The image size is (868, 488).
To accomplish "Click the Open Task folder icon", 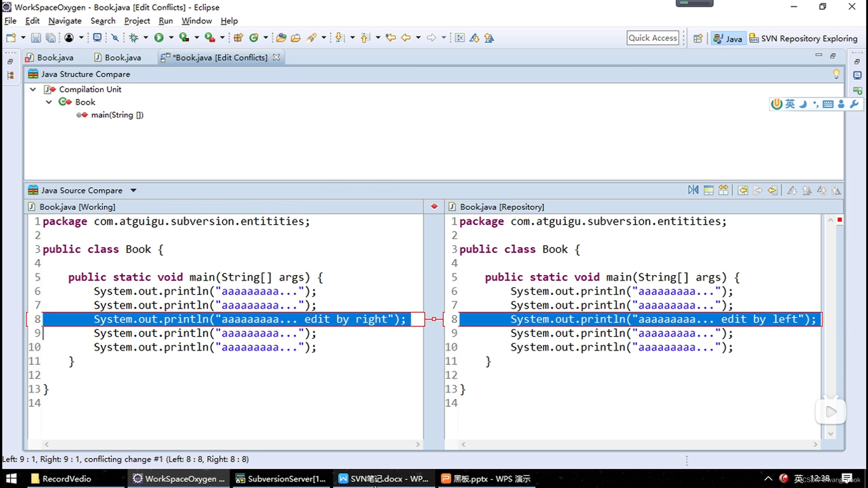I will [x=296, y=38].
